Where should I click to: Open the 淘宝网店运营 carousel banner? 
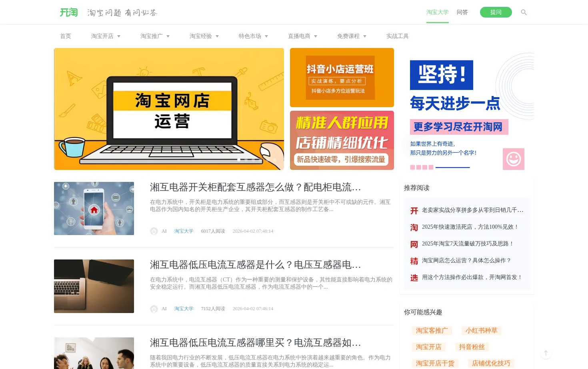click(x=169, y=109)
